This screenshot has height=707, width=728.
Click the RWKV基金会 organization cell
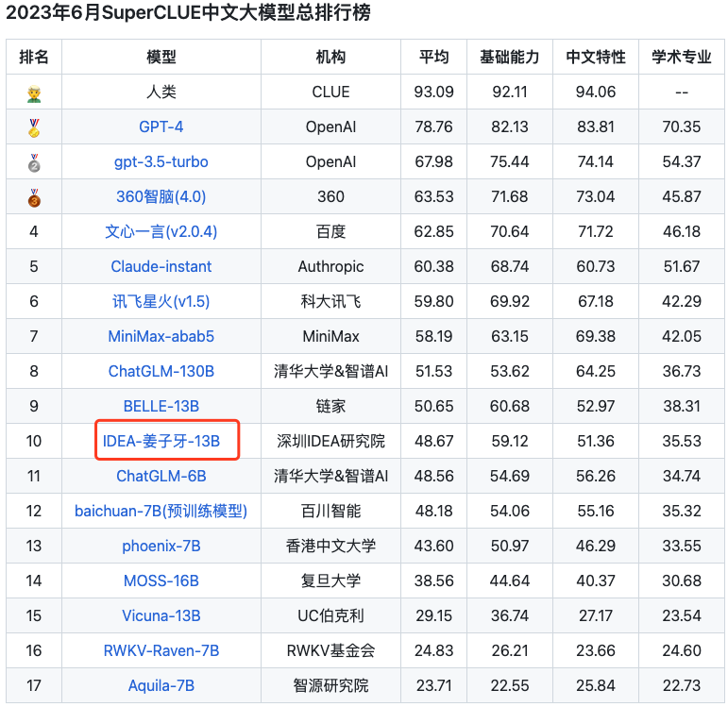pos(330,650)
